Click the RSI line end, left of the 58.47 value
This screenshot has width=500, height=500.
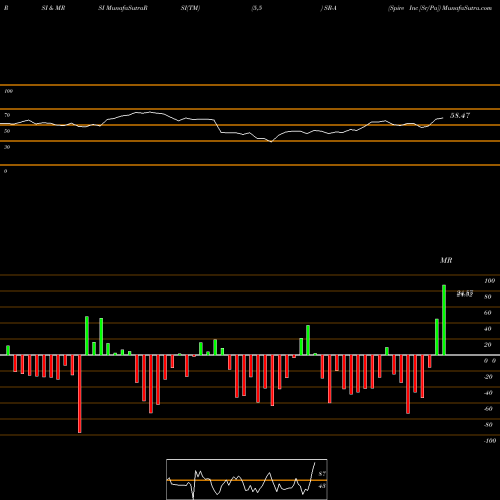[442, 118]
